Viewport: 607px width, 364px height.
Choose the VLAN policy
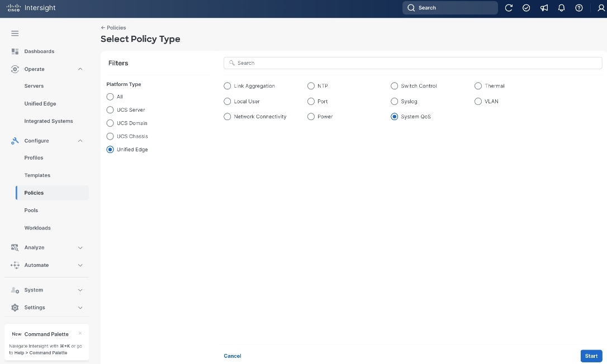point(478,102)
